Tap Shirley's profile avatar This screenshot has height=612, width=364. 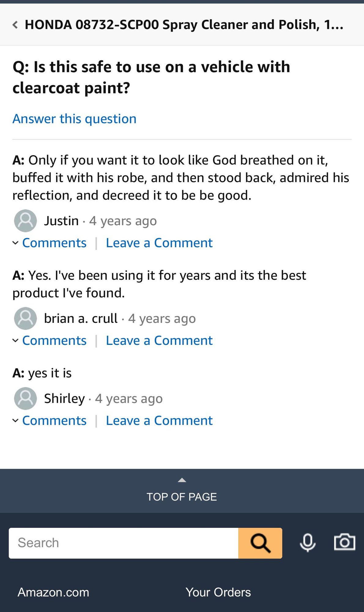tap(25, 398)
